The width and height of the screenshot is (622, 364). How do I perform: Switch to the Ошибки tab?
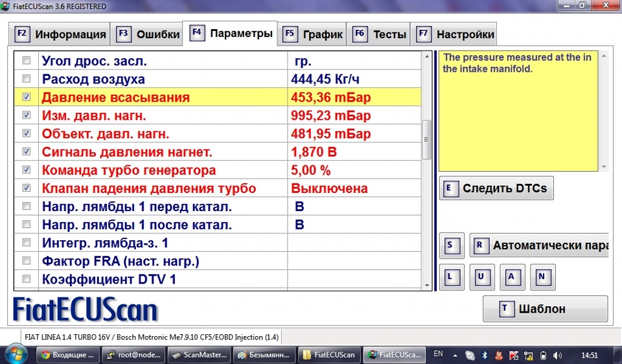pos(148,34)
